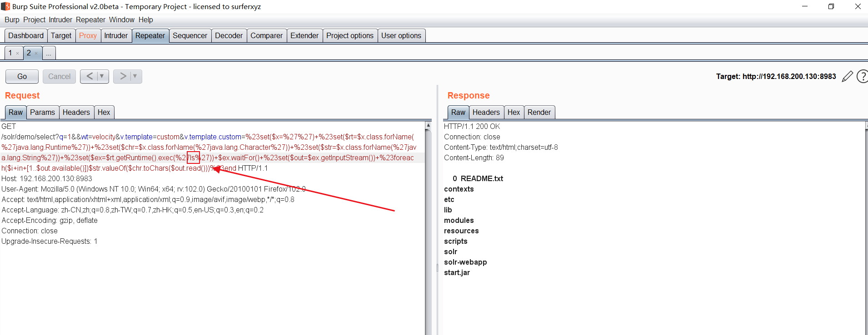Switch to the Intruder tool tab
The image size is (868, 335).
(x=116, y=36)
